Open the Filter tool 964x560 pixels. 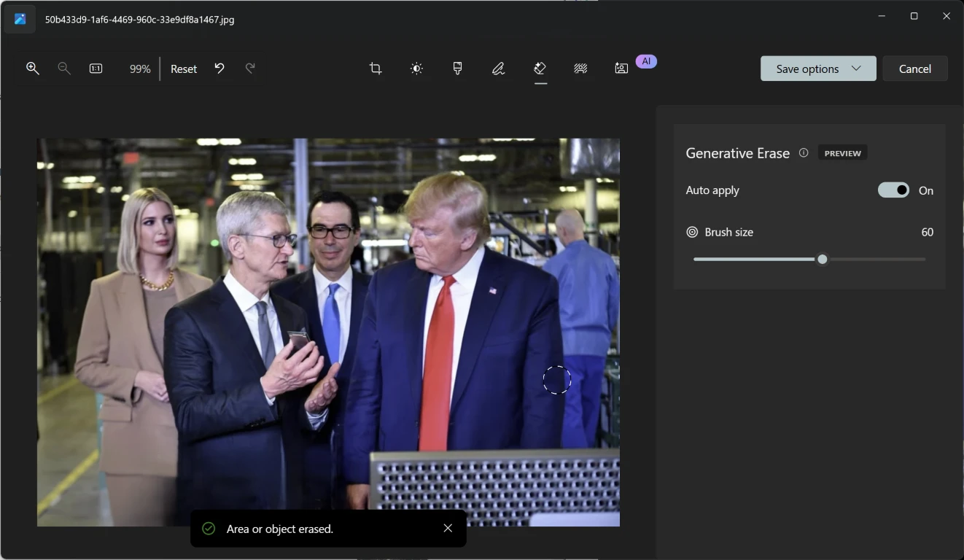point(457,69)
